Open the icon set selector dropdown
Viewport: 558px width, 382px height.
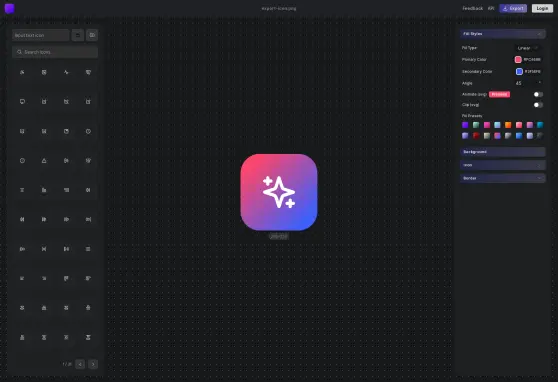click(x=41, y=35)
